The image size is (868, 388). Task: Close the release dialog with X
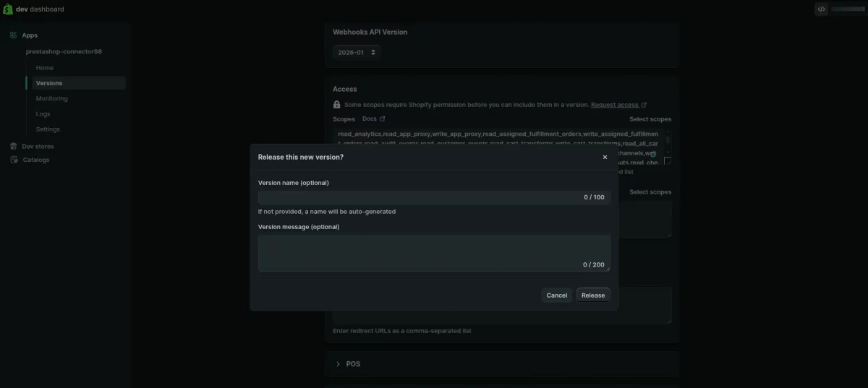point(605,157)
